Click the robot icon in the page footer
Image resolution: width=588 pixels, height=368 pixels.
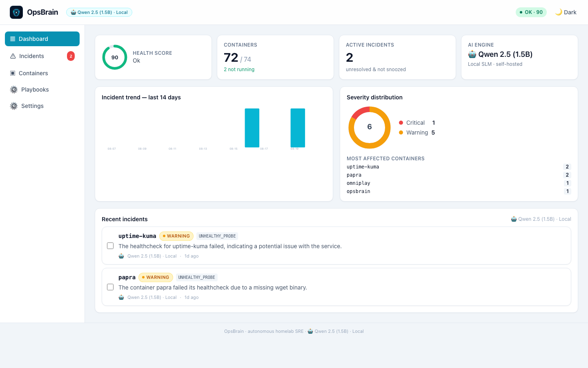[x=310, y=331]
